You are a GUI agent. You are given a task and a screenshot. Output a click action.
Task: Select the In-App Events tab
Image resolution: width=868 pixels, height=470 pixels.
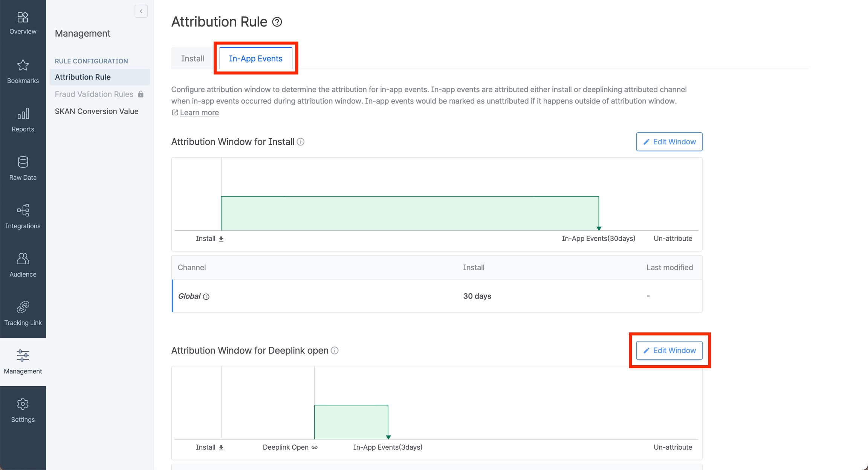[x=255, y=58]
